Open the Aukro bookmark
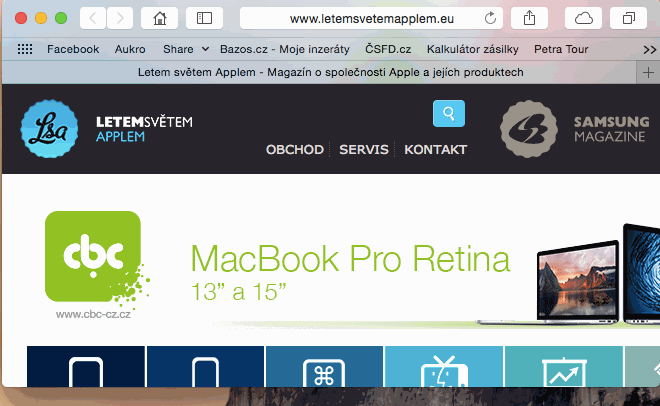660x406 pixels. tap(130, 49)
